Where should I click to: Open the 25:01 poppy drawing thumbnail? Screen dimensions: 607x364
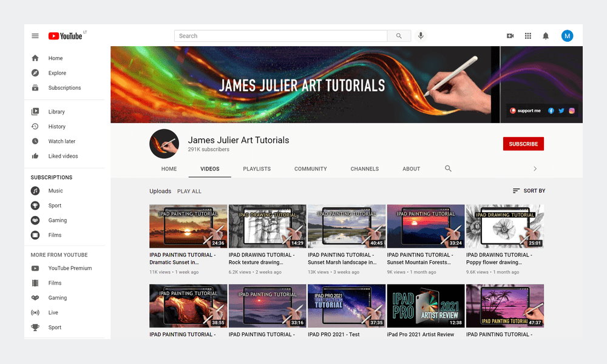[505, 226]
